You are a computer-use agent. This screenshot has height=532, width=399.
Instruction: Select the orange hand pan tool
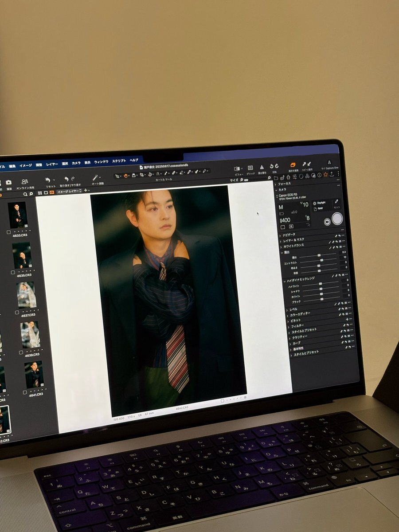tap(125, 176)
